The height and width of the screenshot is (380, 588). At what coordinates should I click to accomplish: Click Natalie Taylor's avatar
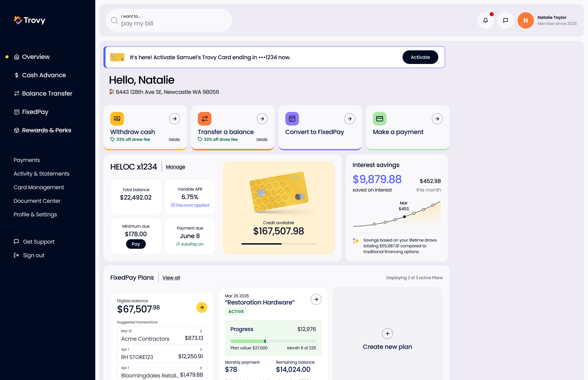point(526,20)
